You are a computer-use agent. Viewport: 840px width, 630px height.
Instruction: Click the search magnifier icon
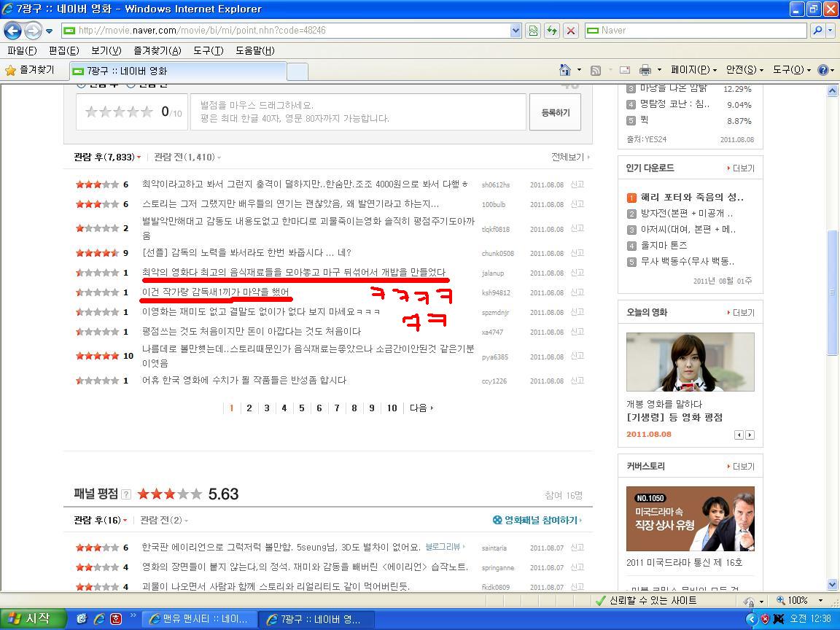pos(817,31)
